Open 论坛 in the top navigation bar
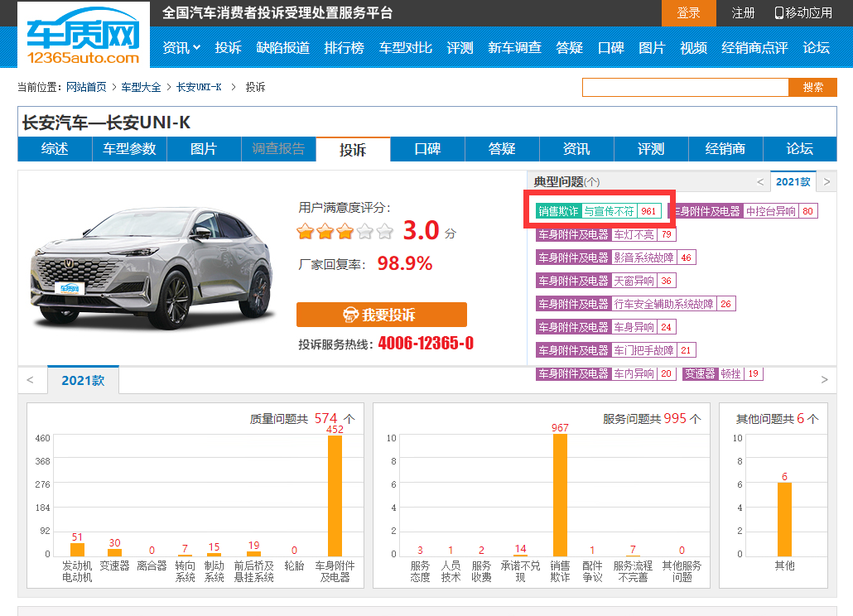Screen dimensions: 853x616 816,48
